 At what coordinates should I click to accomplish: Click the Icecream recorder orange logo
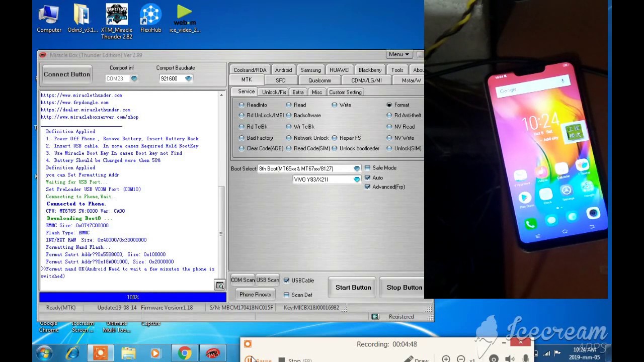(x=248, y=344)
